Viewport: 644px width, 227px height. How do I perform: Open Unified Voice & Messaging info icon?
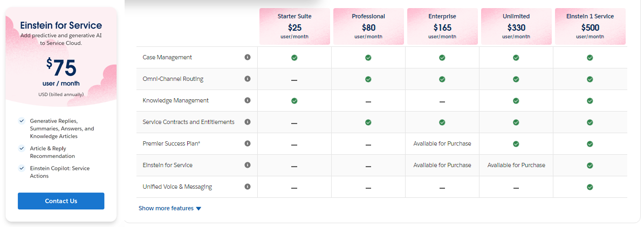[248, 187]
